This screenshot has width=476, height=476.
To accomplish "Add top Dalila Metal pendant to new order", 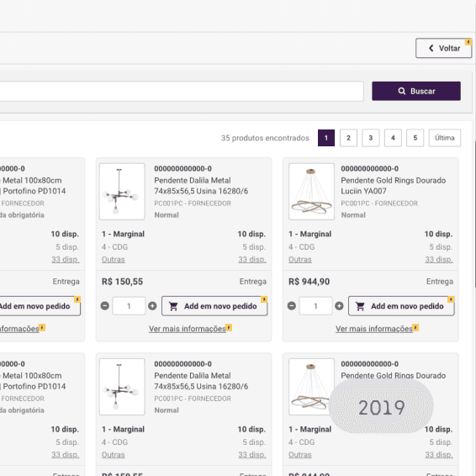I will point(214,306).
